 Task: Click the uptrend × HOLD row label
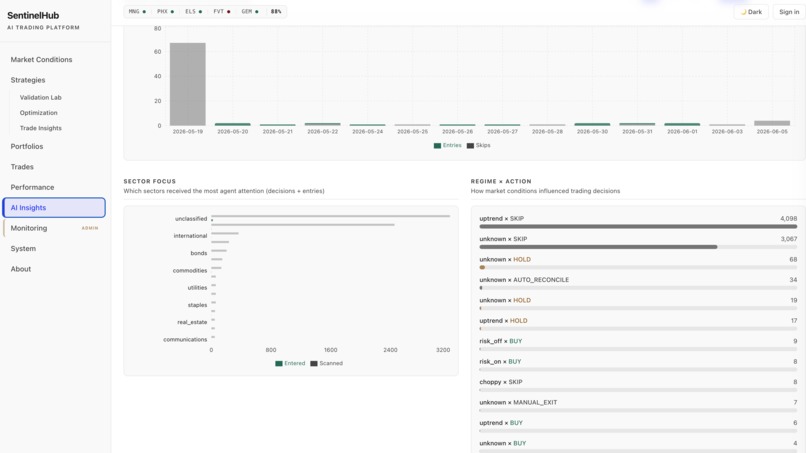pyautogui.click(x=503, y=321)
